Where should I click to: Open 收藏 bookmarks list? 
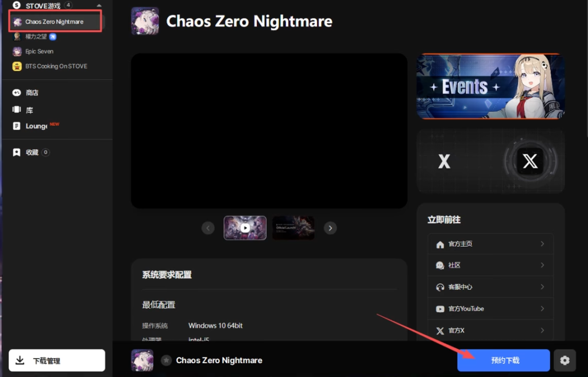pyautogui.click(x=31, y=152)
